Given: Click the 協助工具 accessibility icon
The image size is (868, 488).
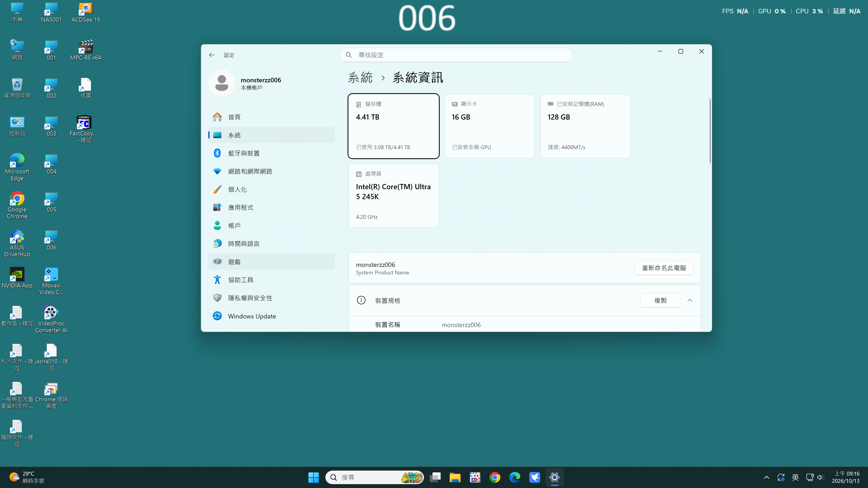Looking at the screenshot, I should coord(217,280).
